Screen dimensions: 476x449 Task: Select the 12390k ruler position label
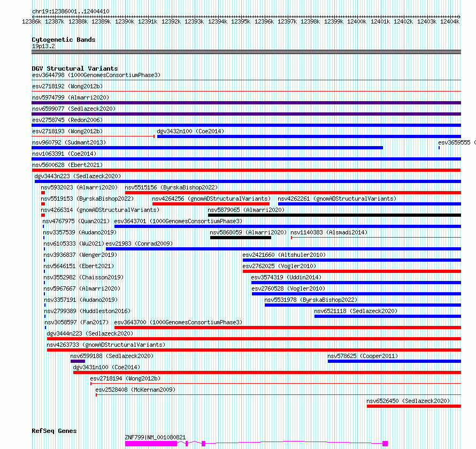[x=125, y=21]
